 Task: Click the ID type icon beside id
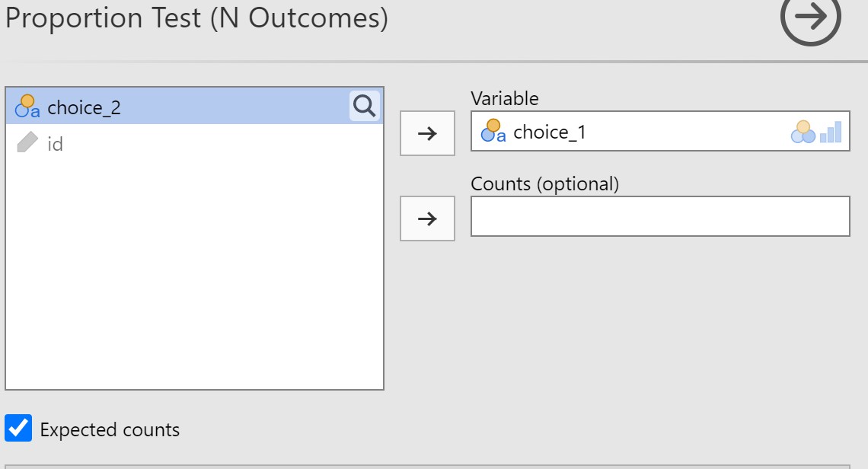tap(27, 142)
